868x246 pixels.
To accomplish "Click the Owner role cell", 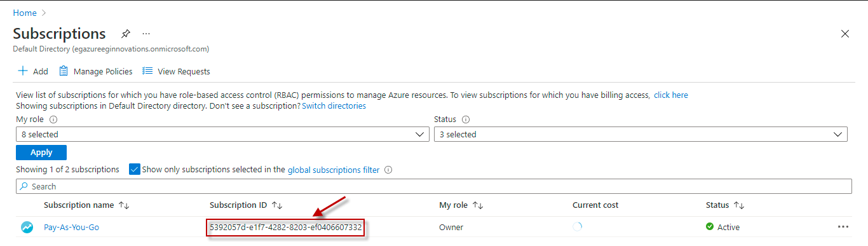I will 451,227.
